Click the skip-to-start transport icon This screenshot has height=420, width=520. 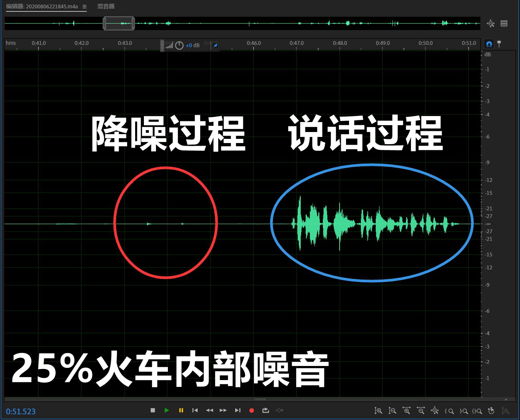195,410
